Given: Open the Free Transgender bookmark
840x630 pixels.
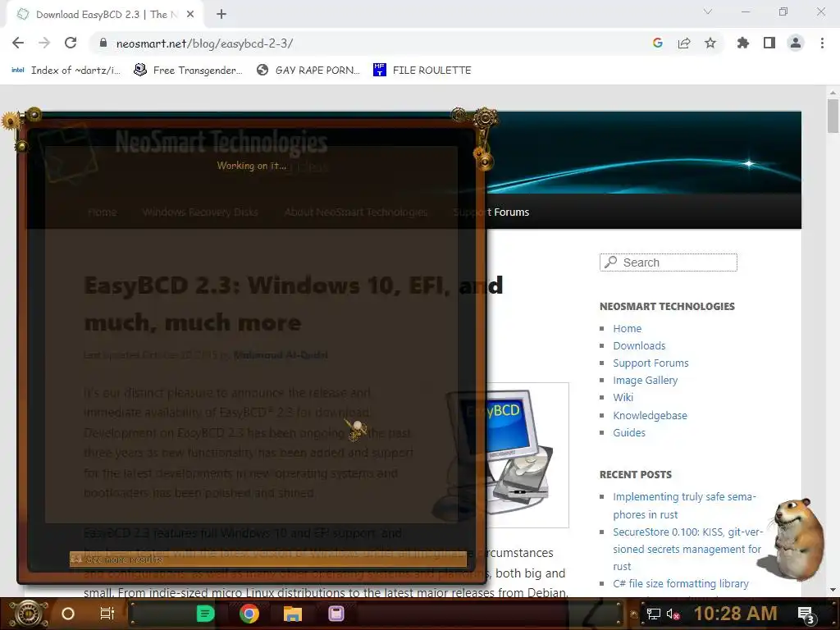Looking at the screenshot, I should (x=188, y=71).
